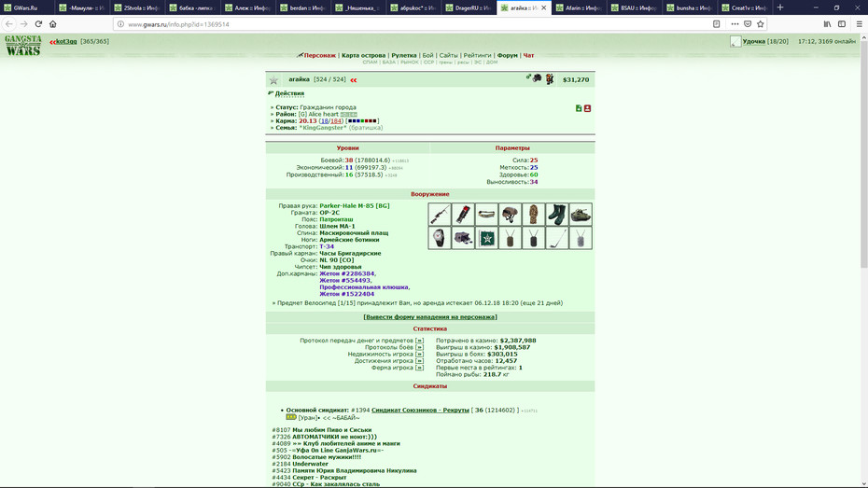Open the БАЗА submenu link
The image size is (868, 488).
click(x=388, y=63)
